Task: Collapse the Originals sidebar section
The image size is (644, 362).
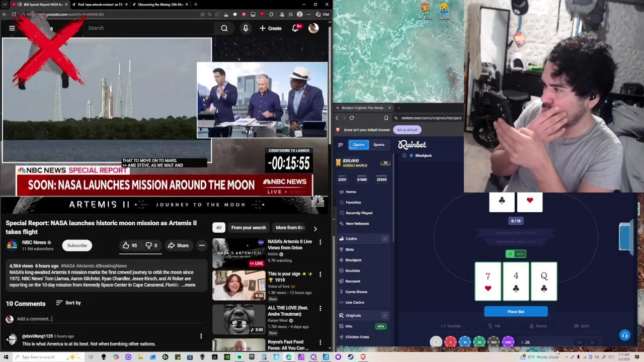Action: tap(385, 315)
